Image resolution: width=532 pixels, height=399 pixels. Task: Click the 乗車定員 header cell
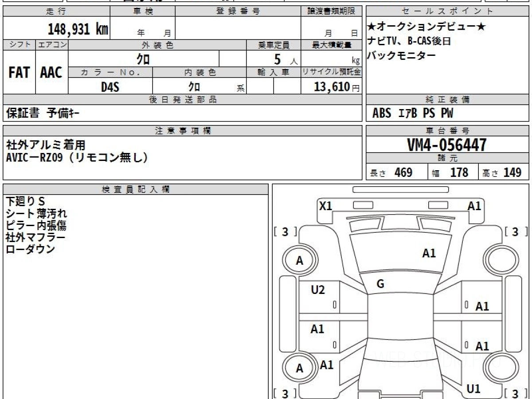coord(274,45)
